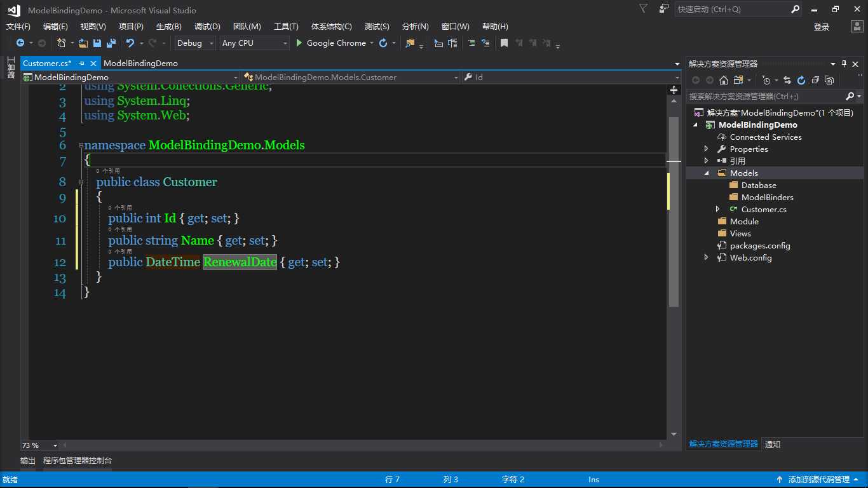Close the Customer.cs tab with its X
868x488 pixels.
tap(93, 63)
